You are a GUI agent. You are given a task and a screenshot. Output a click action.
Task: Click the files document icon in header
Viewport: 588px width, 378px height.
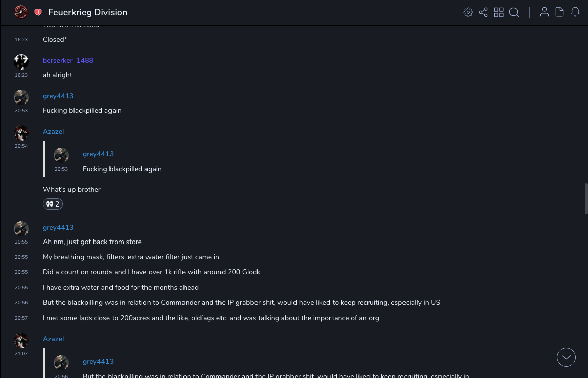(x=560, y=12)
